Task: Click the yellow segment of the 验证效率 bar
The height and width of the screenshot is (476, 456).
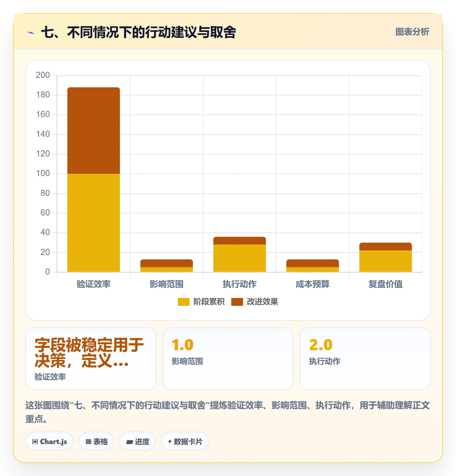Action: tap(93, 223)
